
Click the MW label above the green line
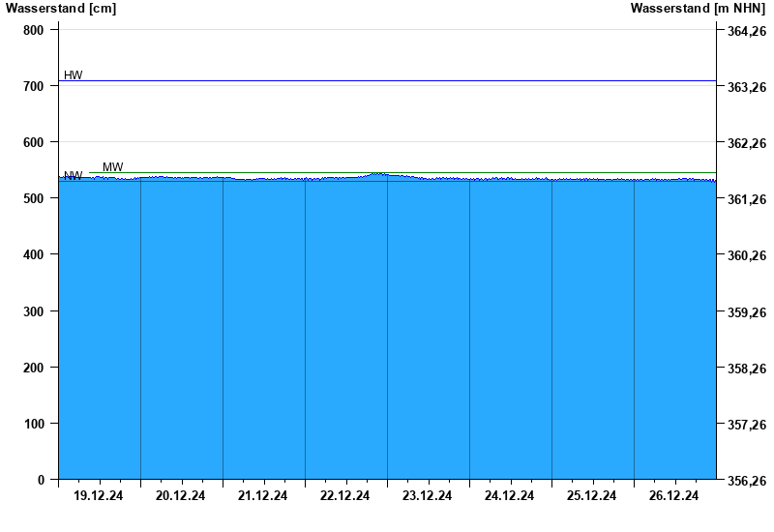point(112,167)
